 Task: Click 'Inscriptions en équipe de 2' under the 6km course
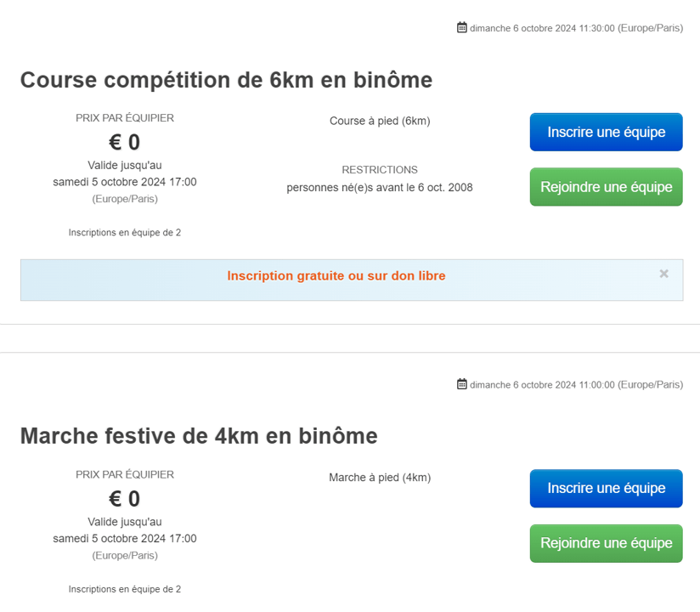[x=125, y=232]
